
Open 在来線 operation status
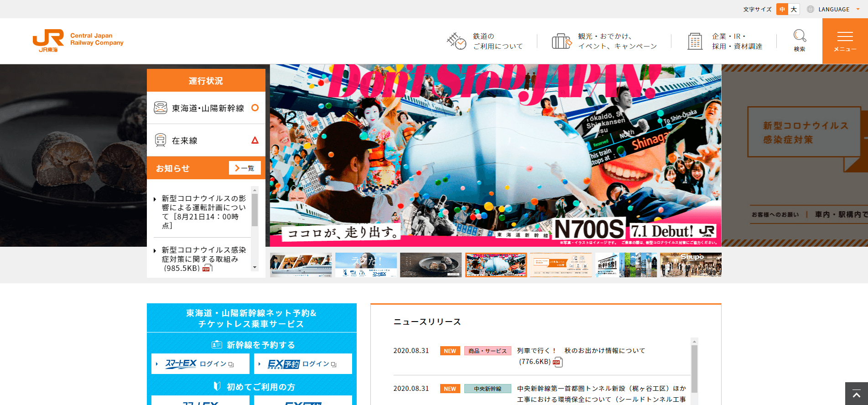pos(206,140)
